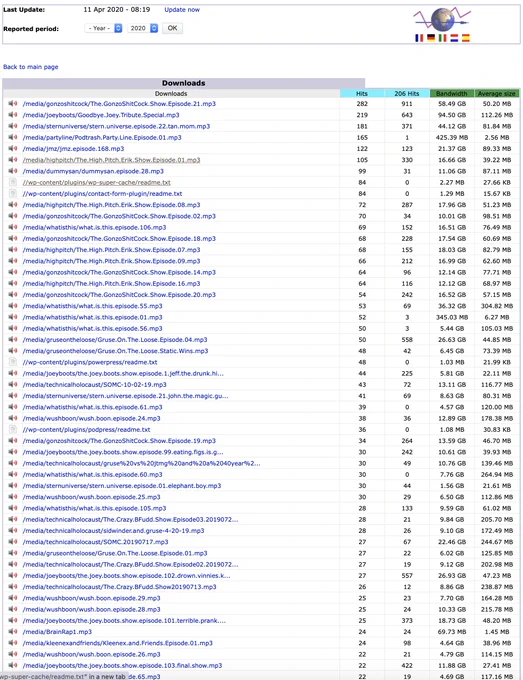Click the Dutch flag language icon
This screenshot has height=680, width=523.
[x=454, y=38]
